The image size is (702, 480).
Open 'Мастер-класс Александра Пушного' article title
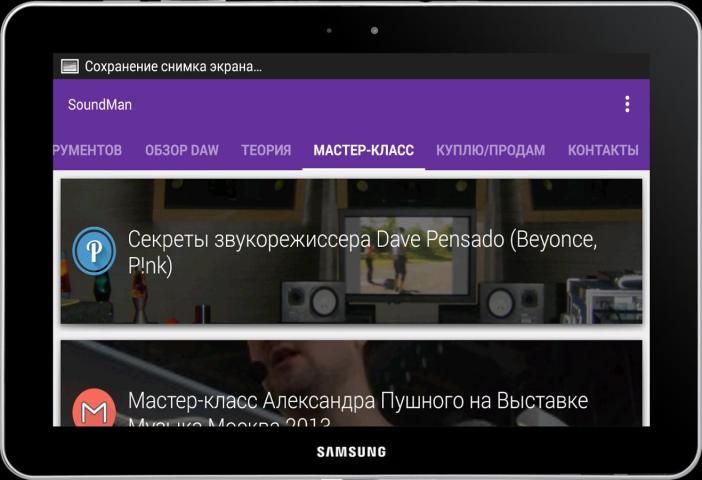point(357,401)
